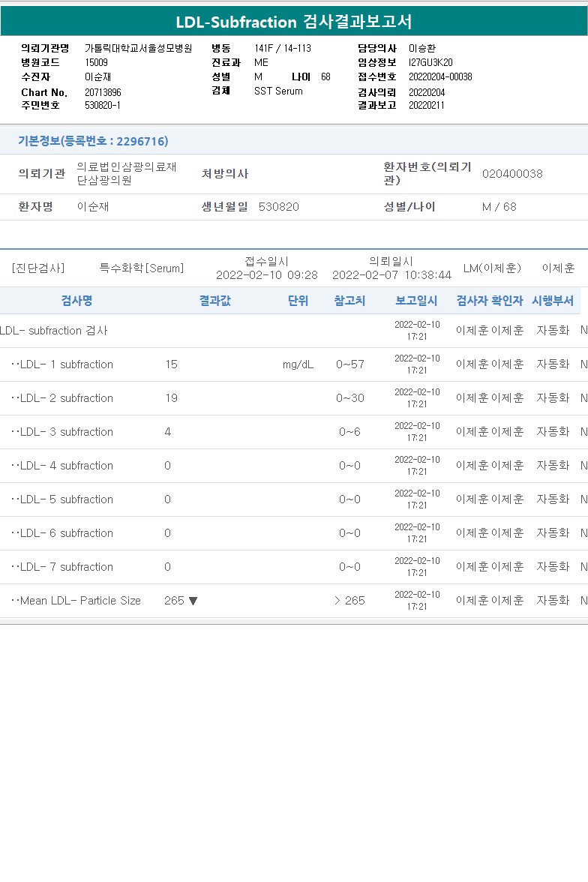Select the LDL- 3 subfraction row
Viewport: 588px width, 882px height.
pos(294,432)
